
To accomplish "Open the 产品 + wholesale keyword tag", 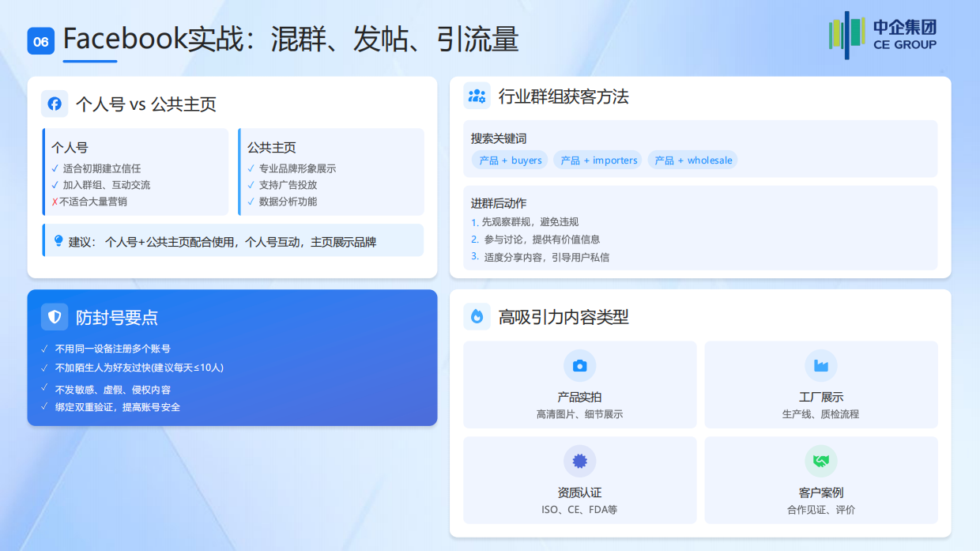I will 692,160.
